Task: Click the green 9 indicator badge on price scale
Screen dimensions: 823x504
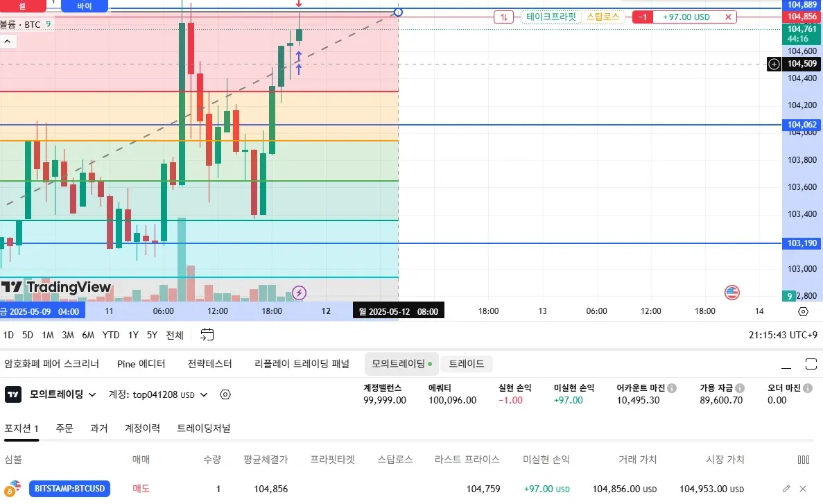Action: pos(789,296)
